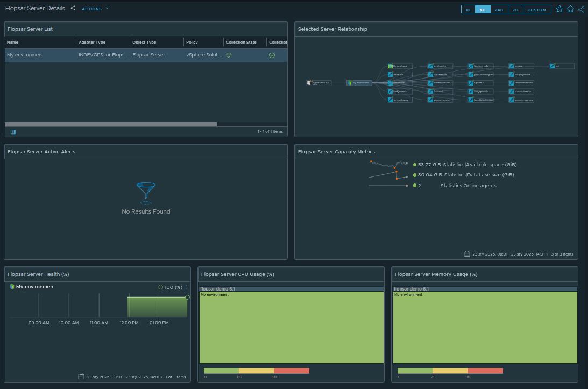Open the three-dot menu in Server Health widget
The image size is (588, 389).
point(186,287)
